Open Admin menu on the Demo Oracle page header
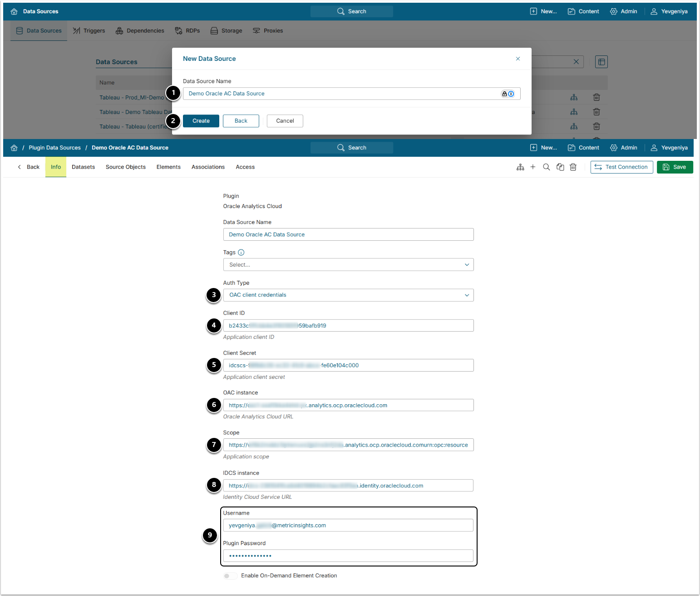Image resolution: width=700 pixels, height=596 pixels. (624, 148)
